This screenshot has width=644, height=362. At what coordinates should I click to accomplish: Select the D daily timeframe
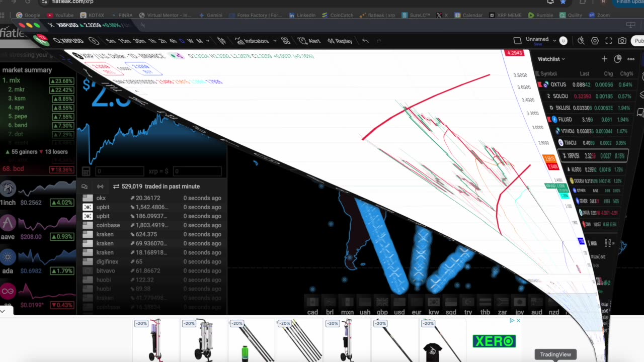[182, 41]
